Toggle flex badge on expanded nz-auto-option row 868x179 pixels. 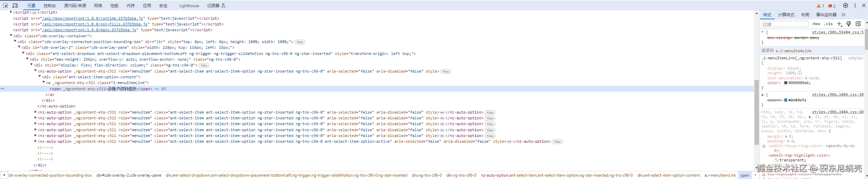click(446, 72)
